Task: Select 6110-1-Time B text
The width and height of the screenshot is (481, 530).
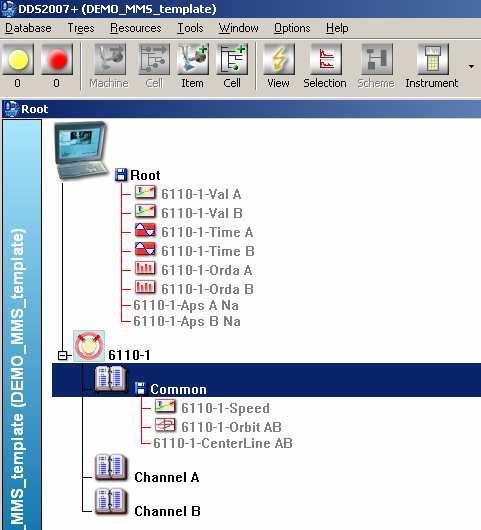Action: pos(208,251)
